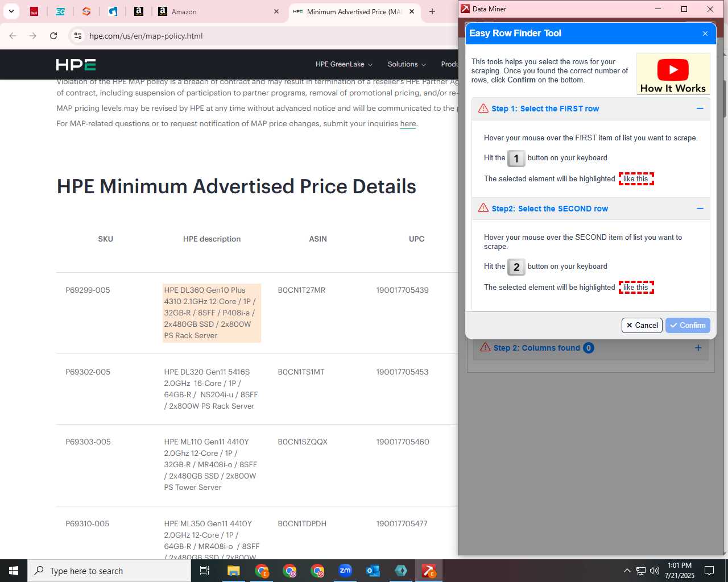The image size is (728, 582).
Task: Go back to the previous page
Action: click(x=13, y=36)
